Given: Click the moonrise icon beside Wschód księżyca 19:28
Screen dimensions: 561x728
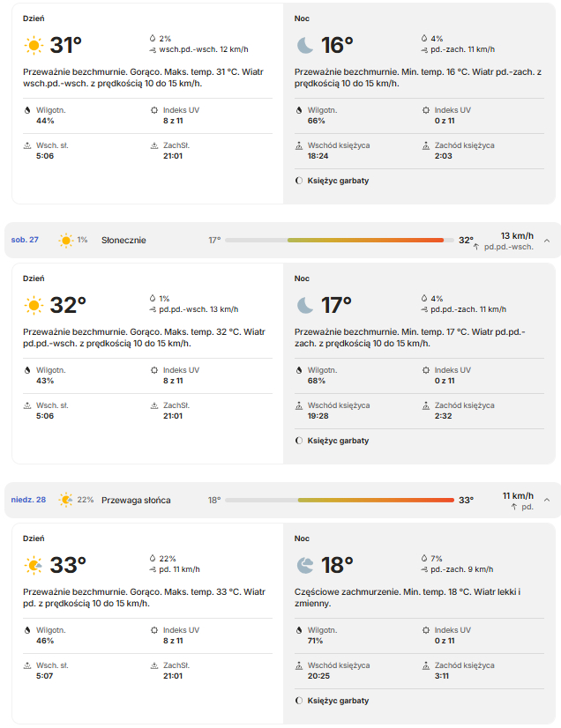Looking at the screenshot, I should click(299, 405).
